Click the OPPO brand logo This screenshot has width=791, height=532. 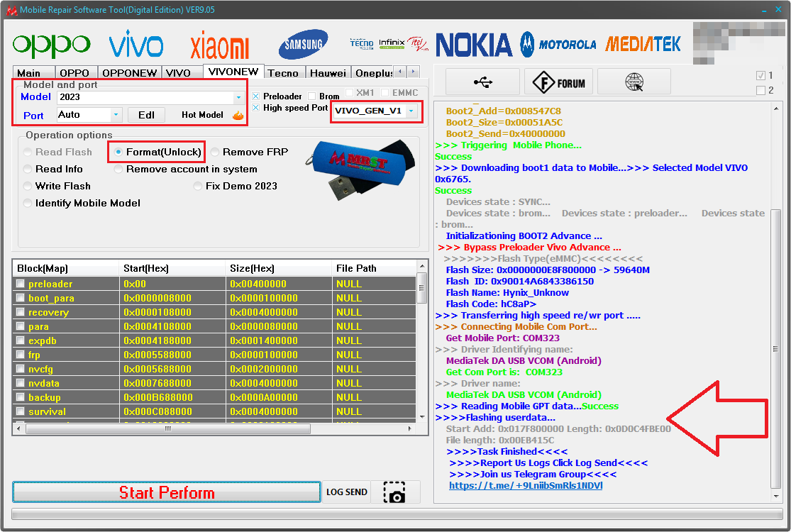[x=52, y=45]
